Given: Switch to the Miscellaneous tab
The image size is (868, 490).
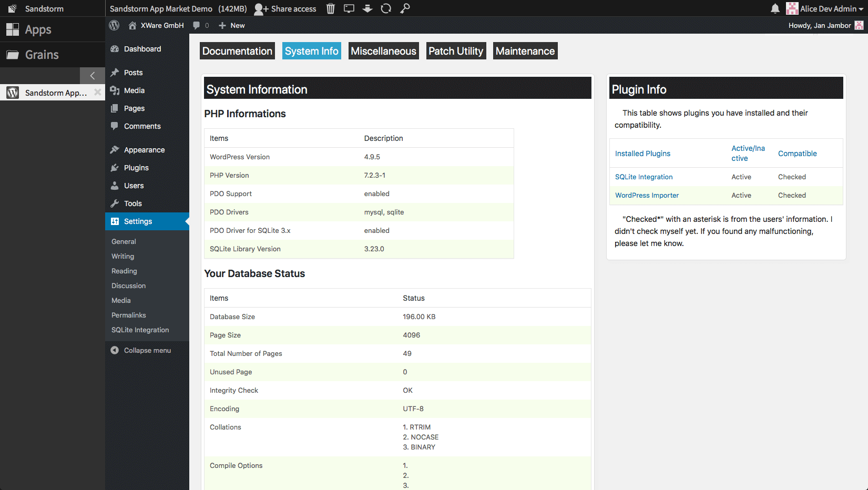Looking at the screenshot, I should click(x=384, y=51).
